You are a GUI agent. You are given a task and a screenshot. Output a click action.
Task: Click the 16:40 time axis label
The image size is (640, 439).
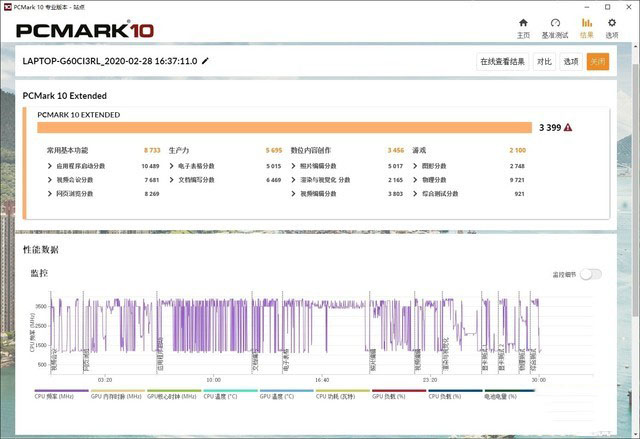(x=322, y=380)
